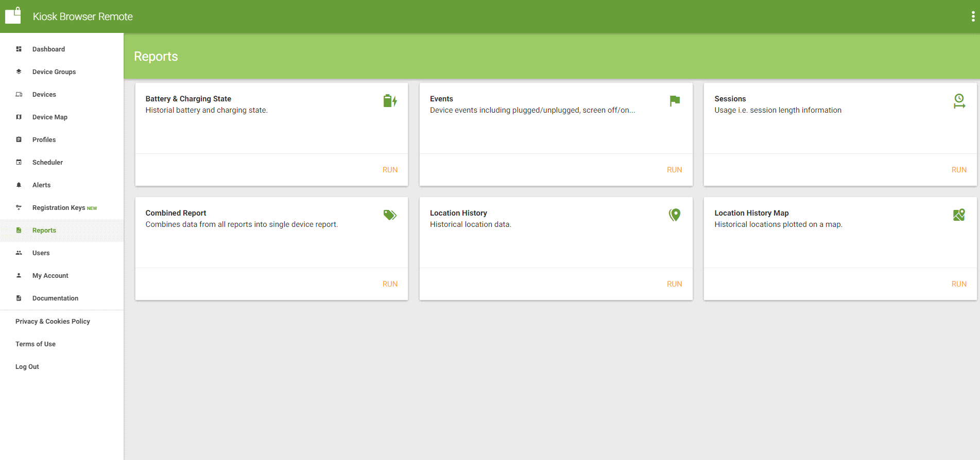
Task: Click the Users people icon
Action: tap(19, 253)
